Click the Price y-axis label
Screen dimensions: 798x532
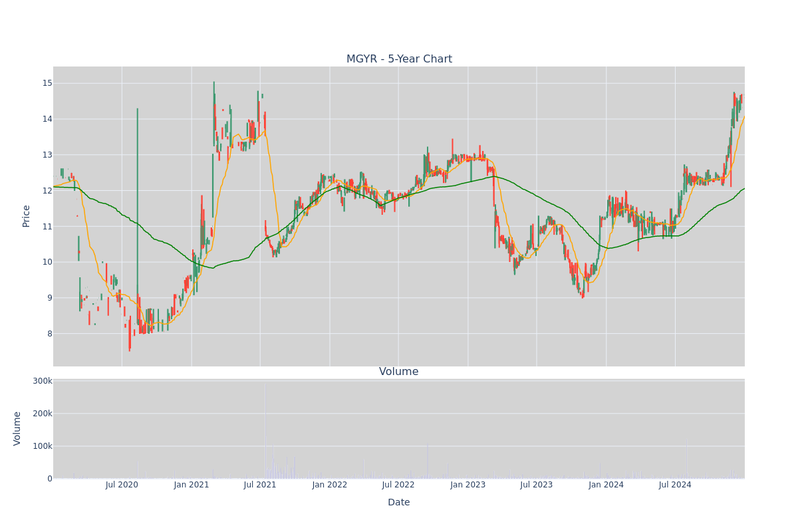coord(27,216)
